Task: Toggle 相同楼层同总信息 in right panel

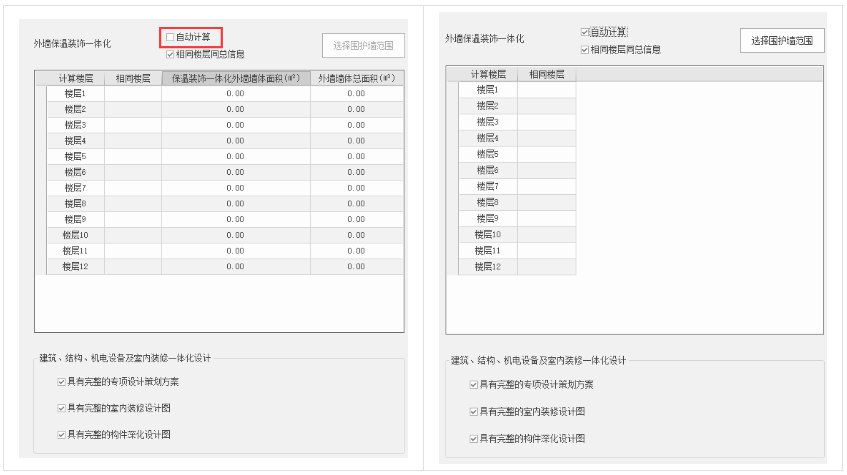Action: pos(584,50)
